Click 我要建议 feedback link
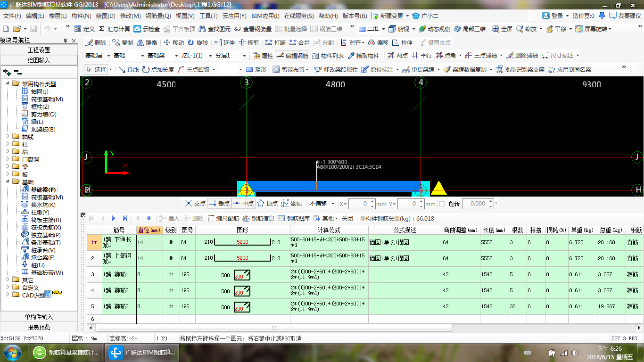 pos(625,16)
